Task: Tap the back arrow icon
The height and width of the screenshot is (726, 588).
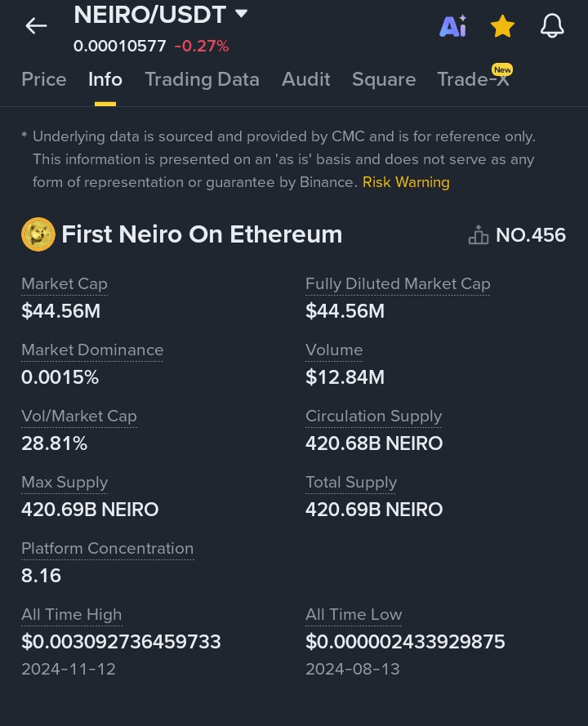Action: click(x=36, y=26)
